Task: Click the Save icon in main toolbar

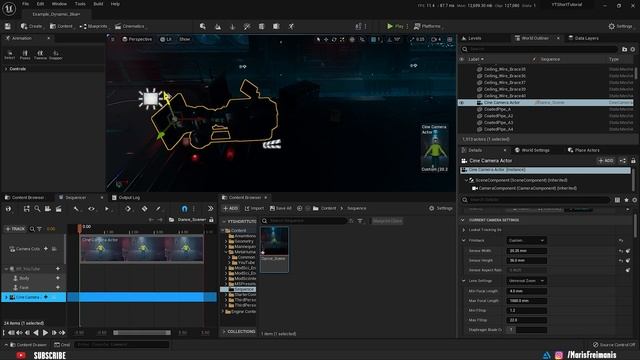Action: pos(8,26)
